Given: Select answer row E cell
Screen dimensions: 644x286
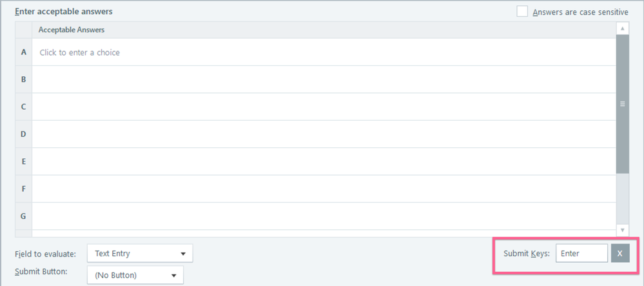Looking at the screenshot, I should 322,161.
